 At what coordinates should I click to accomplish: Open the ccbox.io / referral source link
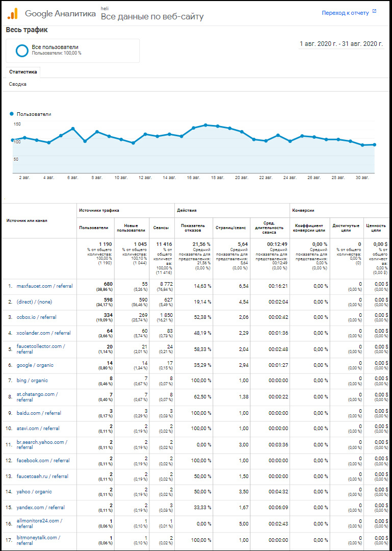(36, 317)
